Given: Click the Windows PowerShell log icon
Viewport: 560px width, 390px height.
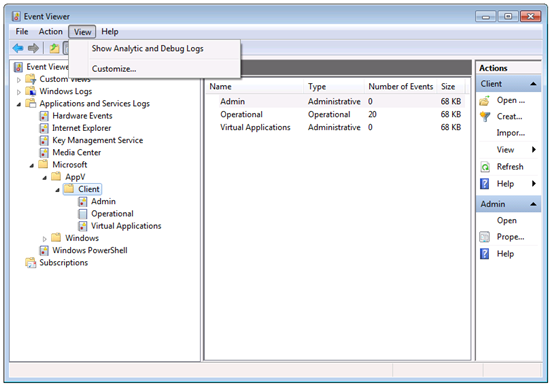Looking at the screenshot, I should pos(44,250).
